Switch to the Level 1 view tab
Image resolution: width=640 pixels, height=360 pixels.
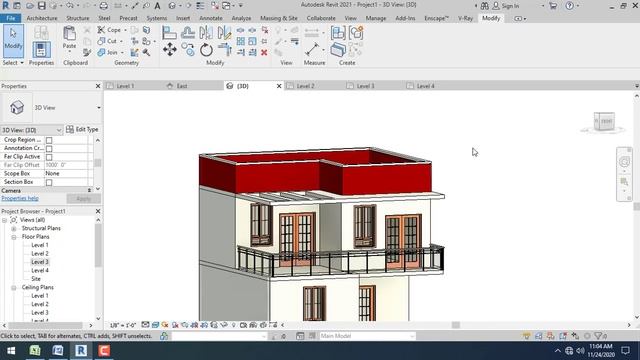125,86
